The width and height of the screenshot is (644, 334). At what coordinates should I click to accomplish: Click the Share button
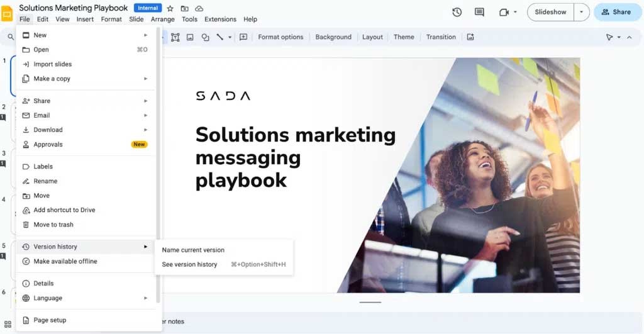coord(616,12)
